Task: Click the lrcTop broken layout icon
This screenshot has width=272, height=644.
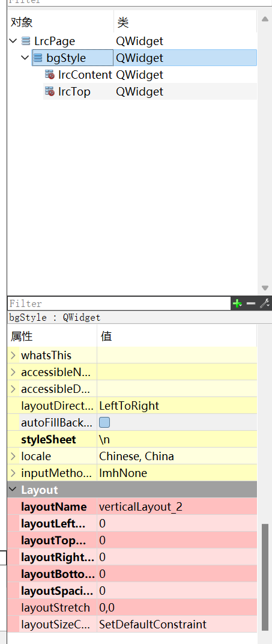Action: 50,91
